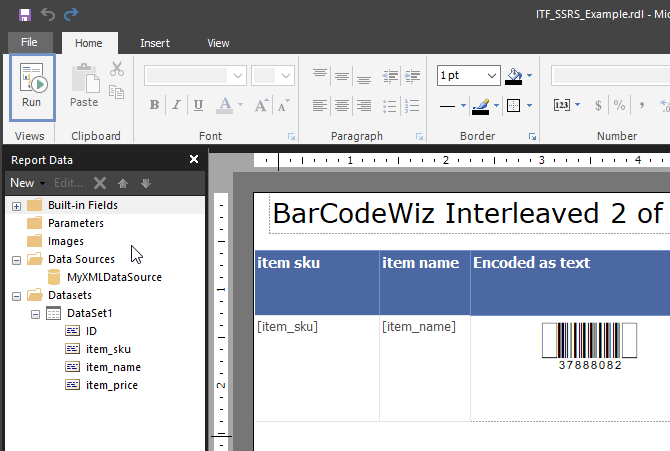
Task: Click the vertical align bottom icon
Action: click(364, 80)
